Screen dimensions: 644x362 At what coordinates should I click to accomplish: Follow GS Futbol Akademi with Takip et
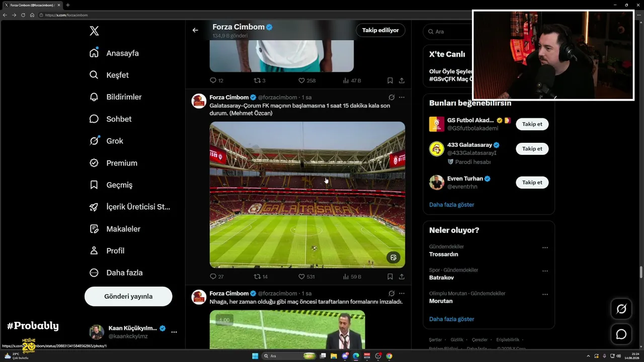532,124
